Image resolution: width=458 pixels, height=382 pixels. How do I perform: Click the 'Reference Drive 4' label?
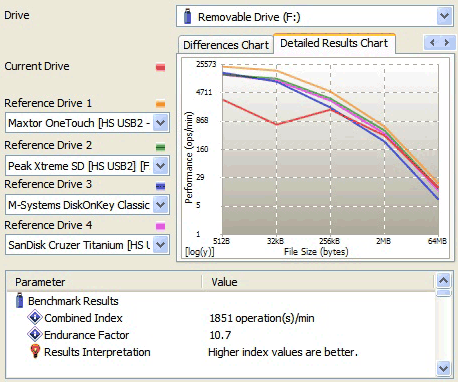coord(48,225)
